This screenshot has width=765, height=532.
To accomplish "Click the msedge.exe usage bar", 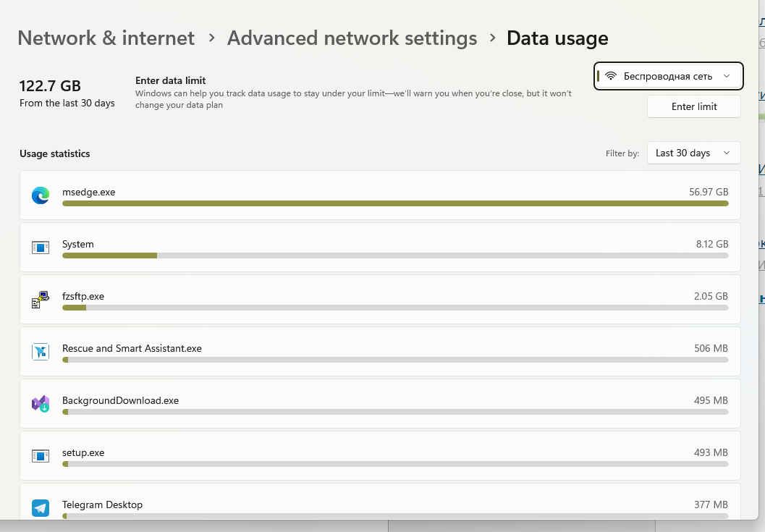I will [x=395, y=203].
